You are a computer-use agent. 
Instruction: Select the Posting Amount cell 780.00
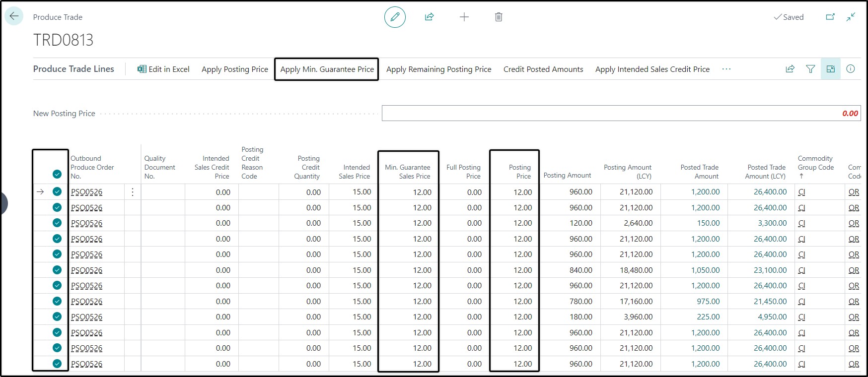pyautogui.click(x=570, y=302)
